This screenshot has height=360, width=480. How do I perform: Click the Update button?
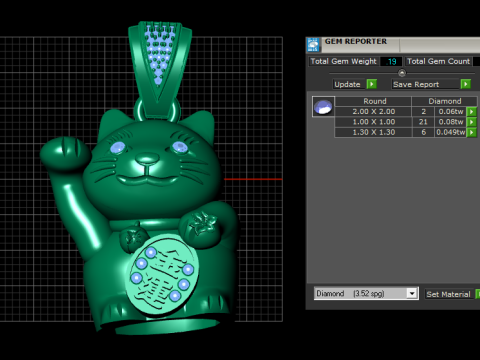point(349,84)
